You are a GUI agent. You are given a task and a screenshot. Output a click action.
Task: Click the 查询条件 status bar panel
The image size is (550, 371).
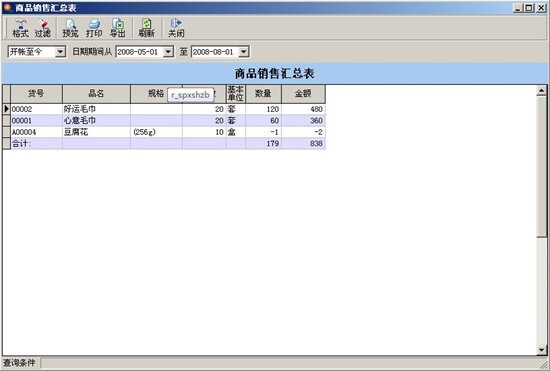[20, 363]
